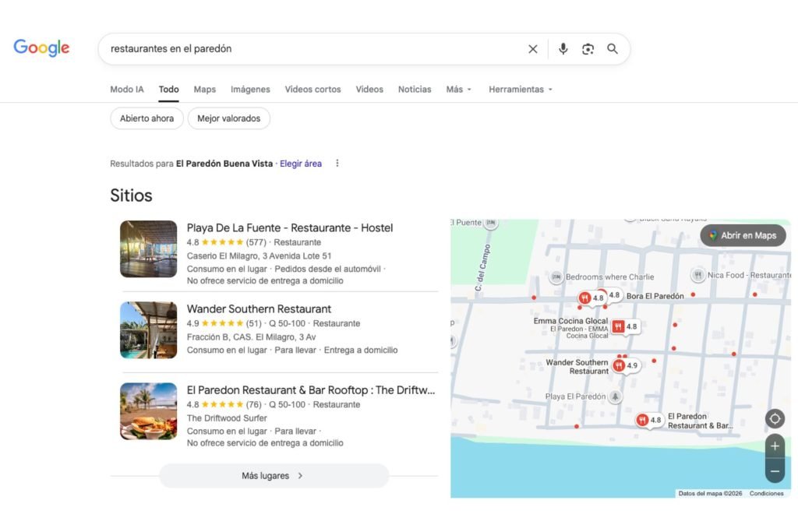
Task: Click the address Caserío El Milagro, 3 Avenida Lote 51
Action: [259, 255]
